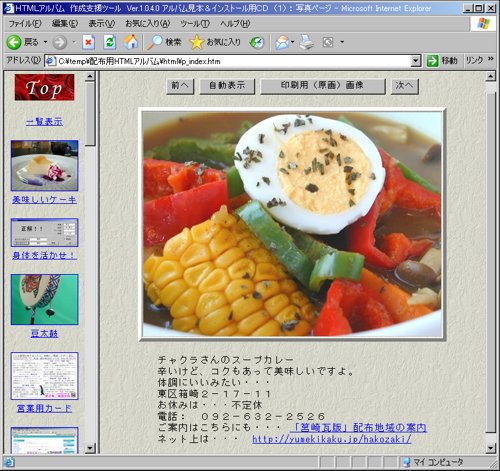
Task: Open the 編集(E) menu
Action: (65, 24)
